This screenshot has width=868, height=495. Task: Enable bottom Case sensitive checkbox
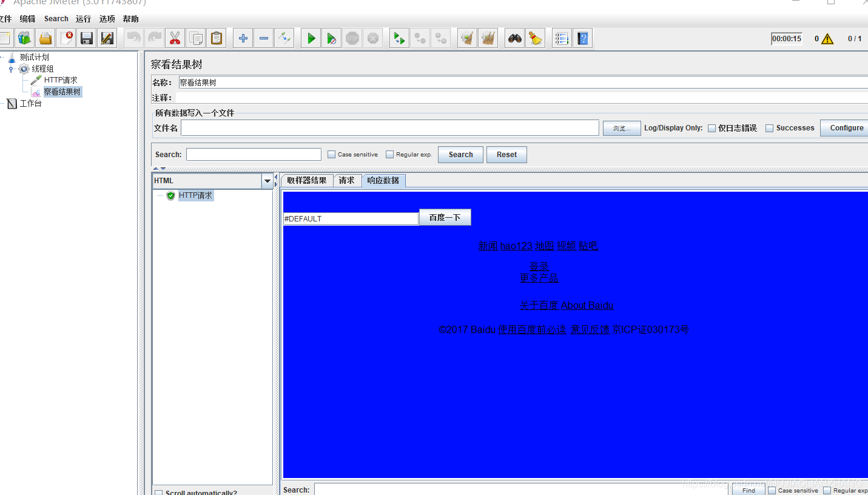pyautogui.click(x=772, y=490)
